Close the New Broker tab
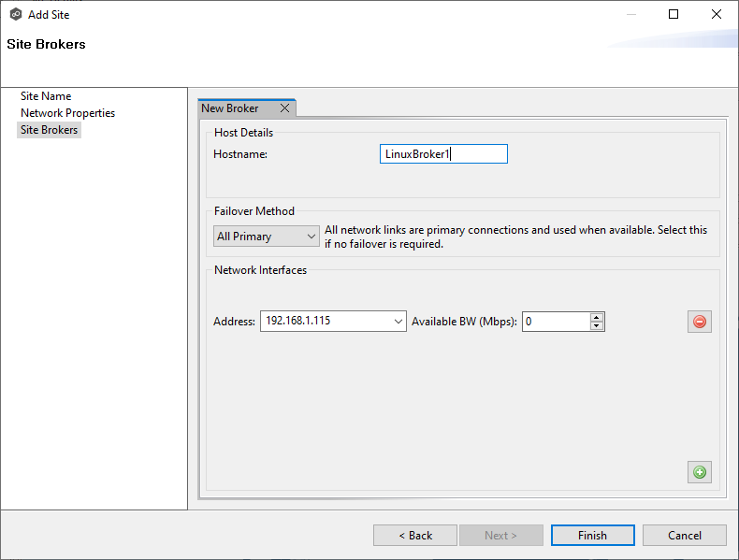The image size is (739, 560). 284,108
